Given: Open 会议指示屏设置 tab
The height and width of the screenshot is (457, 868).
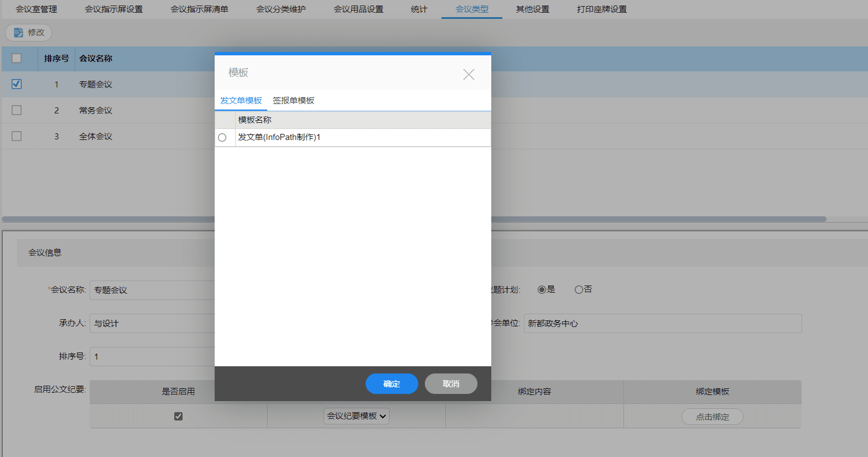Looking at the screenshot, I should pos(114,9).
